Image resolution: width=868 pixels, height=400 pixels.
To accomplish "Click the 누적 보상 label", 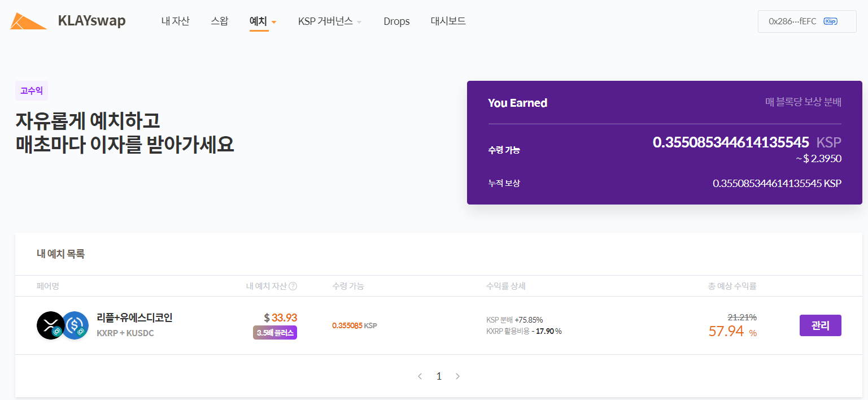I will 504,184.
